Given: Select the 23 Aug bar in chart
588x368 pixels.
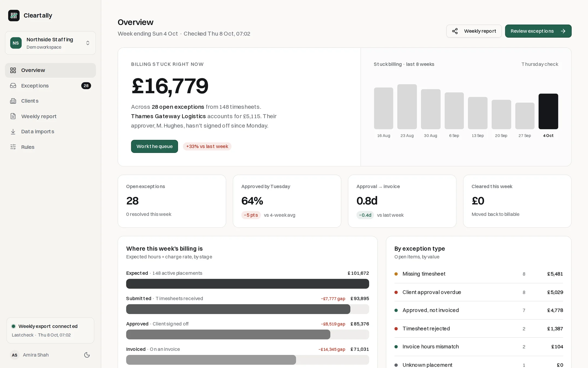Looking at the screenshot, I should 407,107.
